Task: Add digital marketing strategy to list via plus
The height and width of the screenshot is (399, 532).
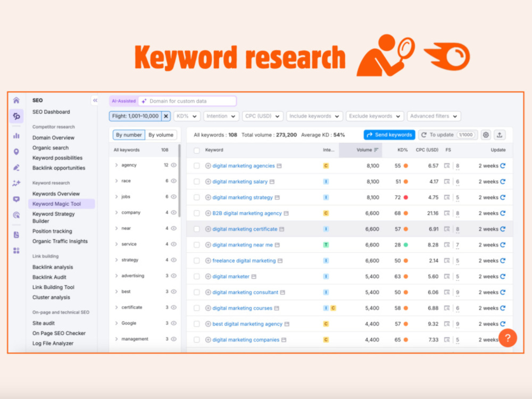Action: click(x=208, y=197)
